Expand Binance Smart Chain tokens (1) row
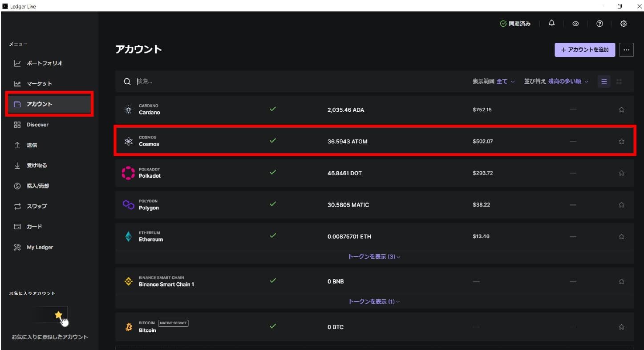Screen dimensions: 644x350 point(374,302)
